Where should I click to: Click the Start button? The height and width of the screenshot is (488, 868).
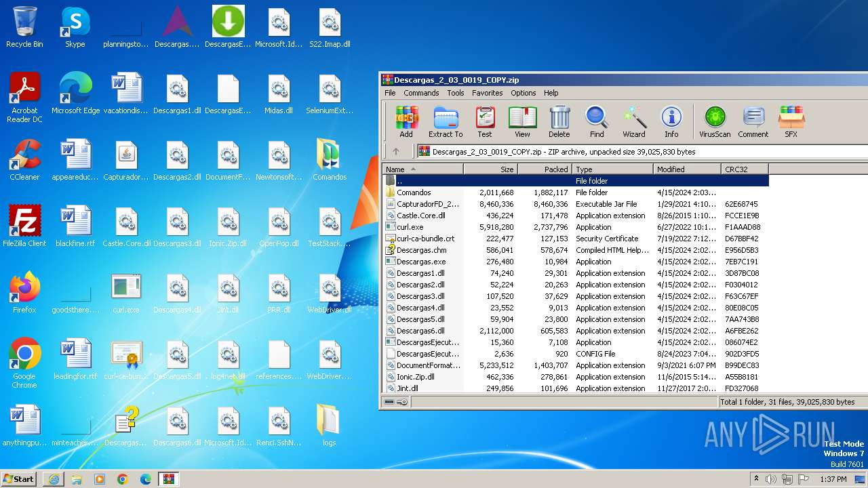pyautogui.click(x=19, y=479)
